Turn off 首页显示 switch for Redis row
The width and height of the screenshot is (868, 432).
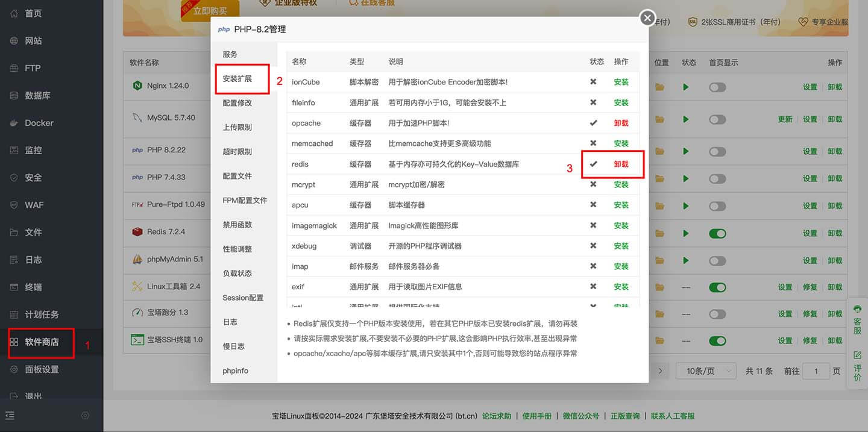[717, 233]
